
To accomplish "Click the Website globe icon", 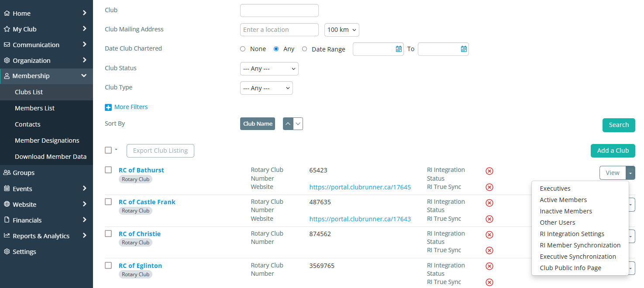I will click(7, 205).
